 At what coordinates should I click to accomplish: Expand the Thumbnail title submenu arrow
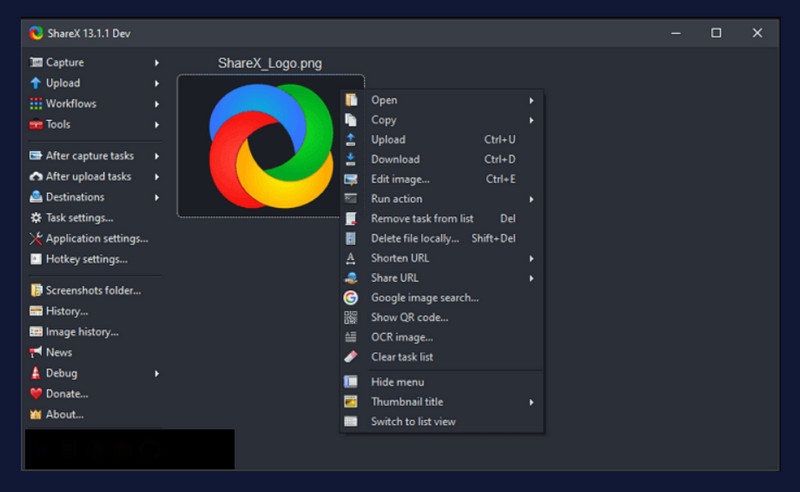(531, 402)
